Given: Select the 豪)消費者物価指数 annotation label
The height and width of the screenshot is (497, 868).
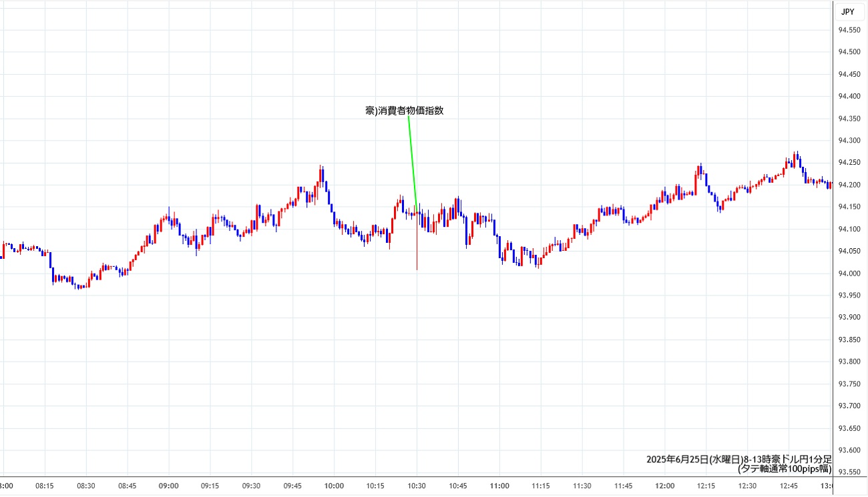Looking at the screenshot, I should (405, 111).
